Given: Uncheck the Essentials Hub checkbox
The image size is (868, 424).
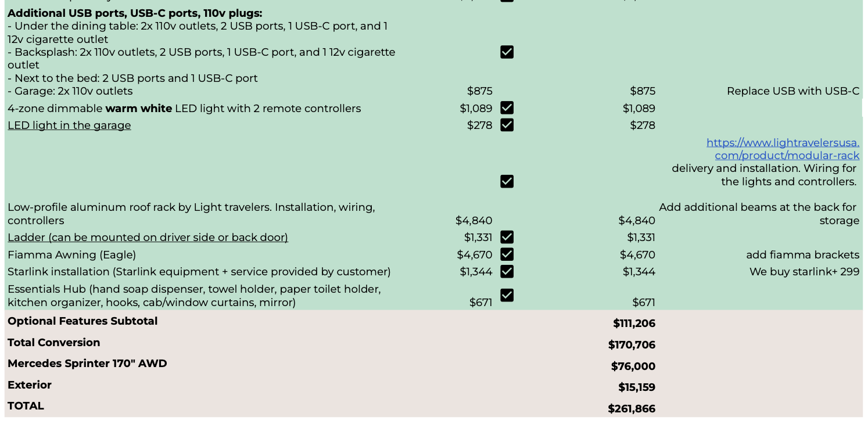Looking at the screenshot, I should [507, 295].
